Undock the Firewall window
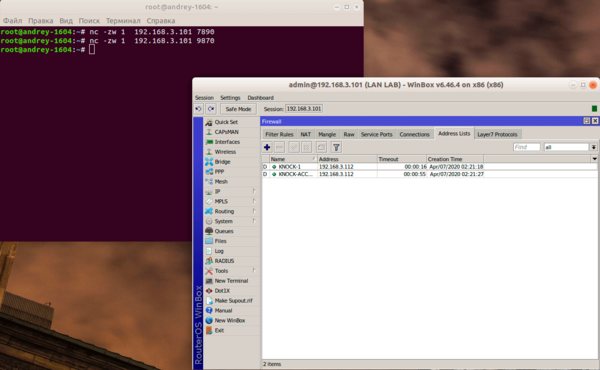 tap(587, 121)
